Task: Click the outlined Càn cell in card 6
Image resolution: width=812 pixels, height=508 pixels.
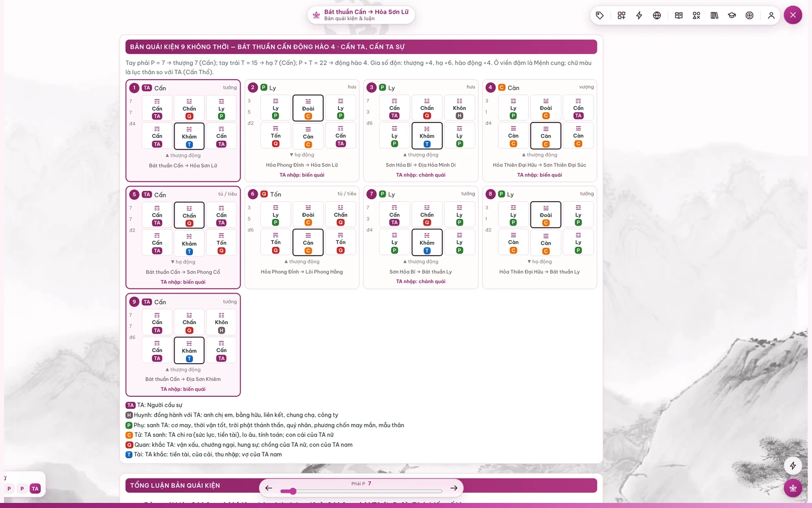Action: tap(308, 242)
